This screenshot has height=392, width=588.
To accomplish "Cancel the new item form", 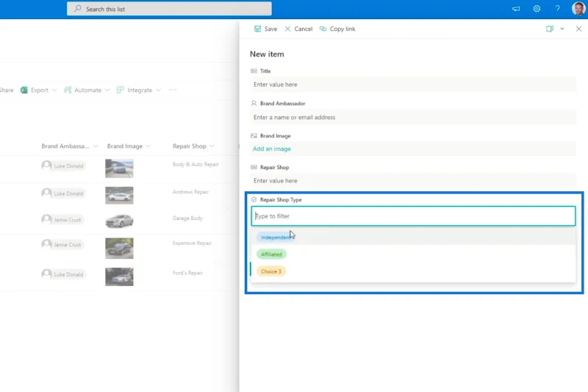I will click(298, 29).
